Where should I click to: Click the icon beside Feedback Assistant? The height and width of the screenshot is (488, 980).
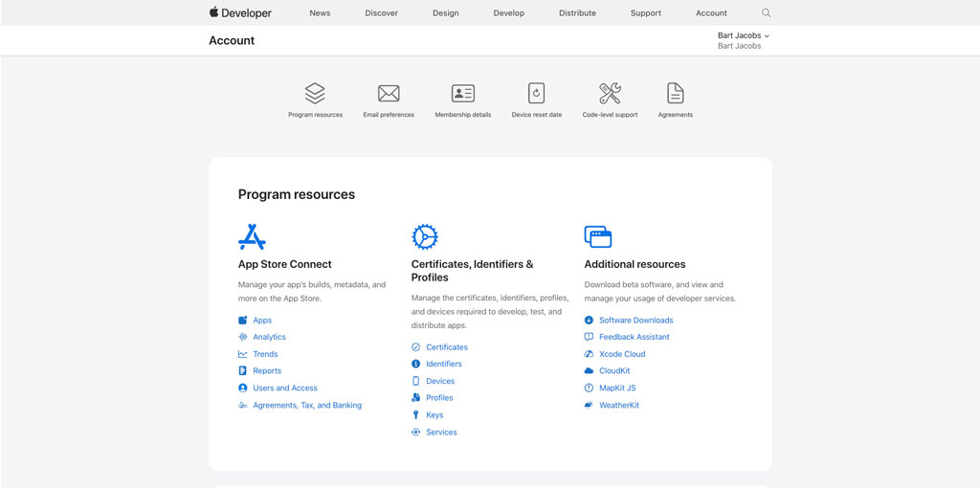point(589,337)
